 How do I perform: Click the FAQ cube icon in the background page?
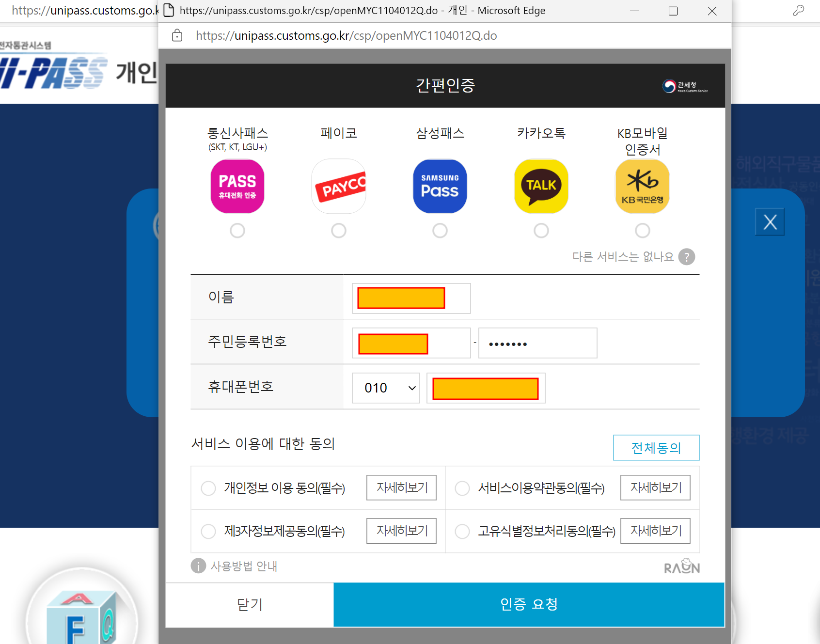tap(82, 618)
